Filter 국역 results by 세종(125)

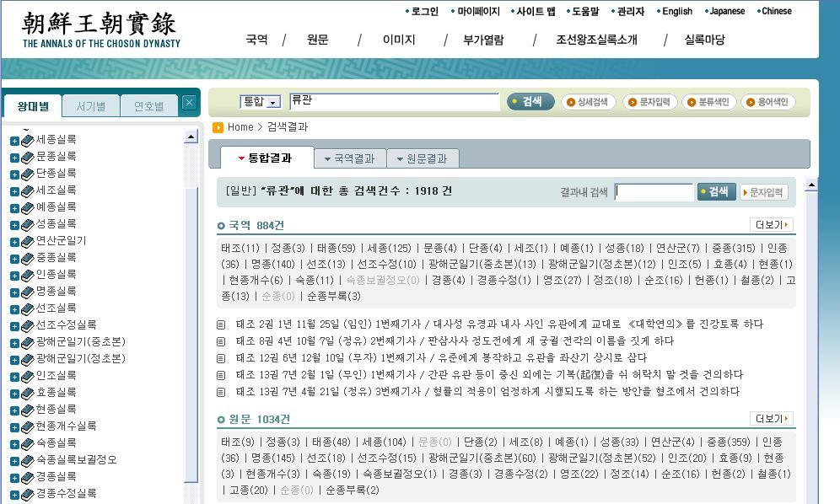[389, 249]
